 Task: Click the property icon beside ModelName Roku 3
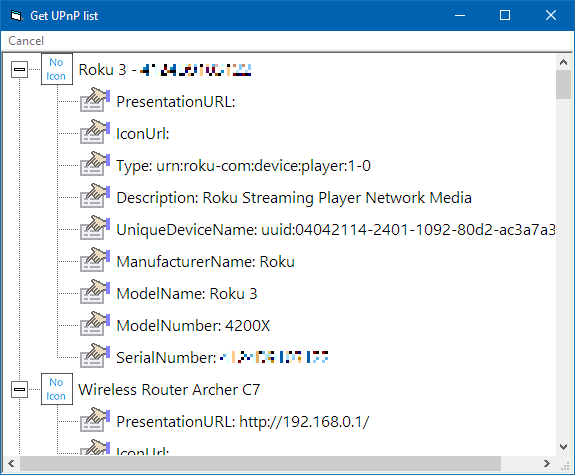coord(95,292)
